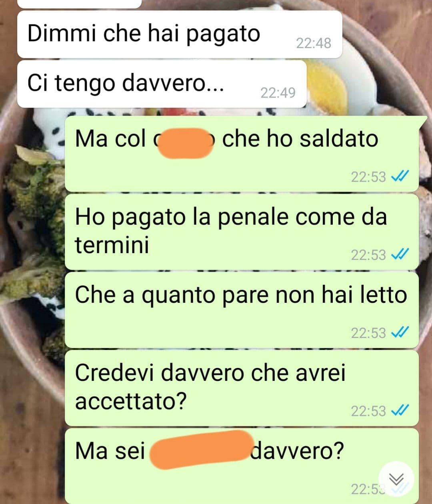Tap read receipt ticks on 'che ho saldato' message
Viewport: 432px width, 504px height.
pos(400,177)
